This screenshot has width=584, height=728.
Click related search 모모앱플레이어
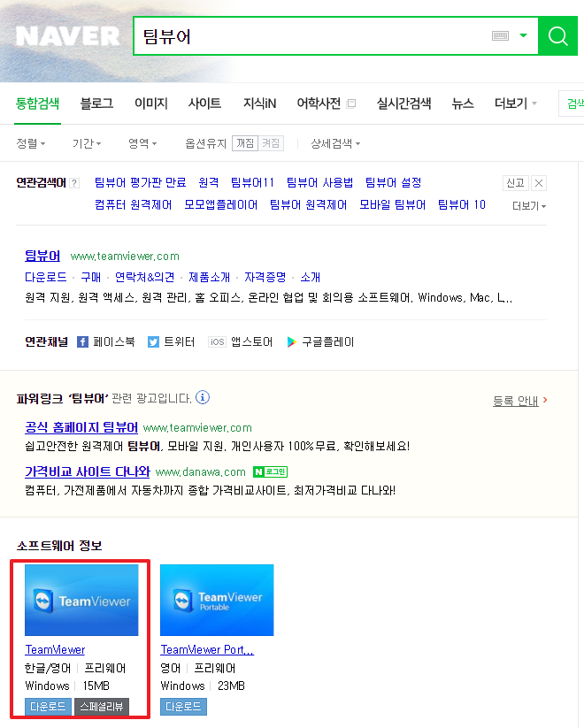(220, 204)
